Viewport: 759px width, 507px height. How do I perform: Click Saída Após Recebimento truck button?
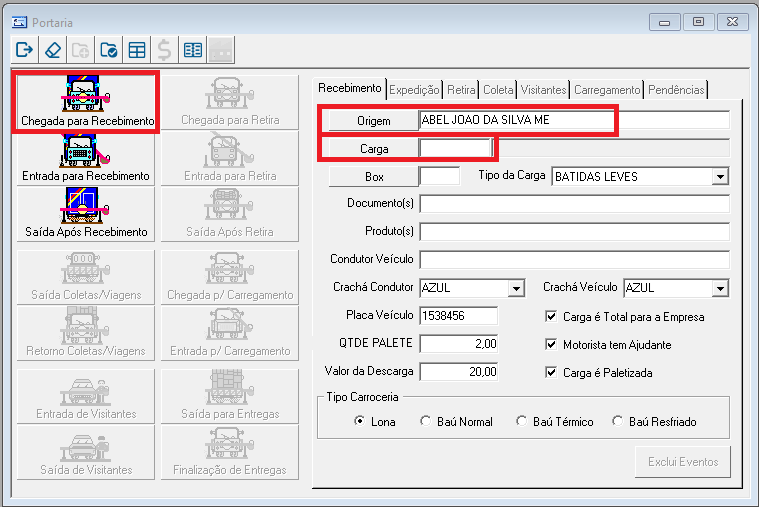[86, 214]
